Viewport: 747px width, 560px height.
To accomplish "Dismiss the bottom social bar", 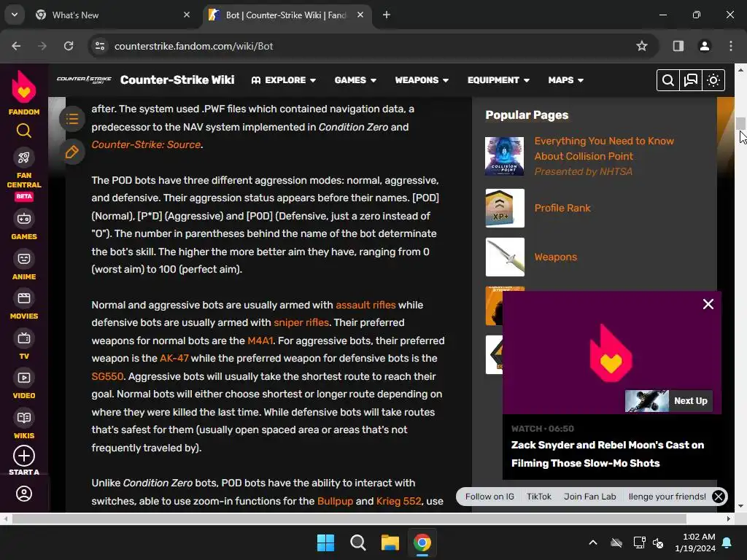I will 719,497.
